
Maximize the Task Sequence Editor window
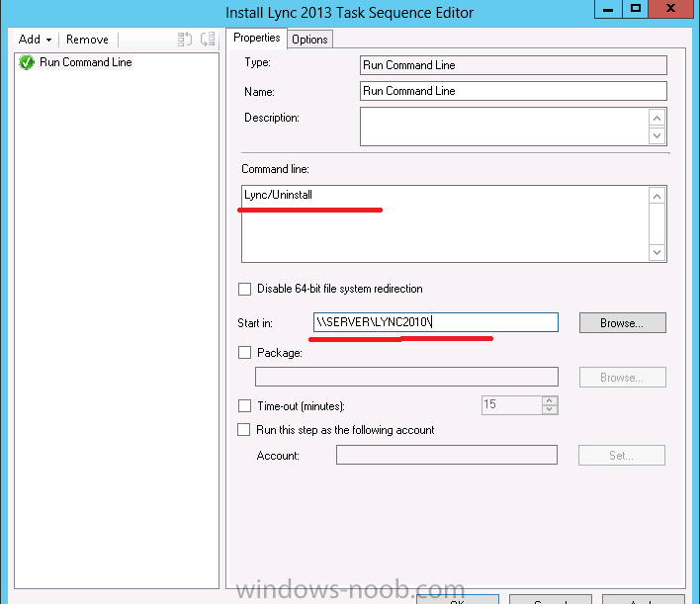click(x=636, y=9)
